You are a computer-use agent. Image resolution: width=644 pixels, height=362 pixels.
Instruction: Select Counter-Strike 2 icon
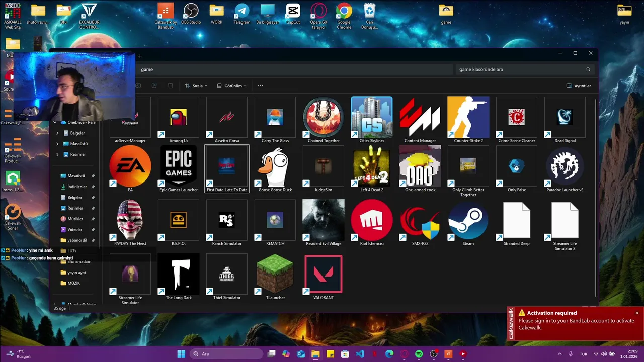[x=468, y=117]
